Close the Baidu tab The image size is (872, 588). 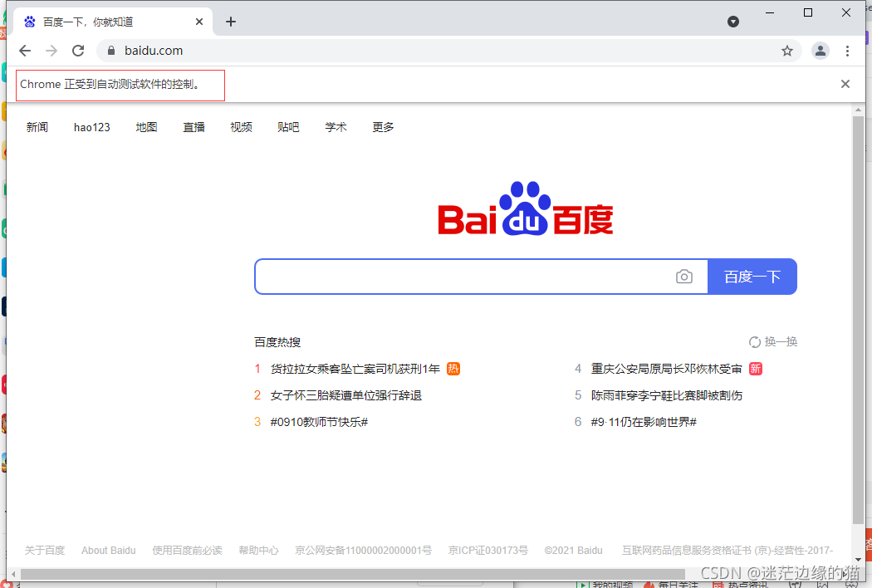coord(199,22)
